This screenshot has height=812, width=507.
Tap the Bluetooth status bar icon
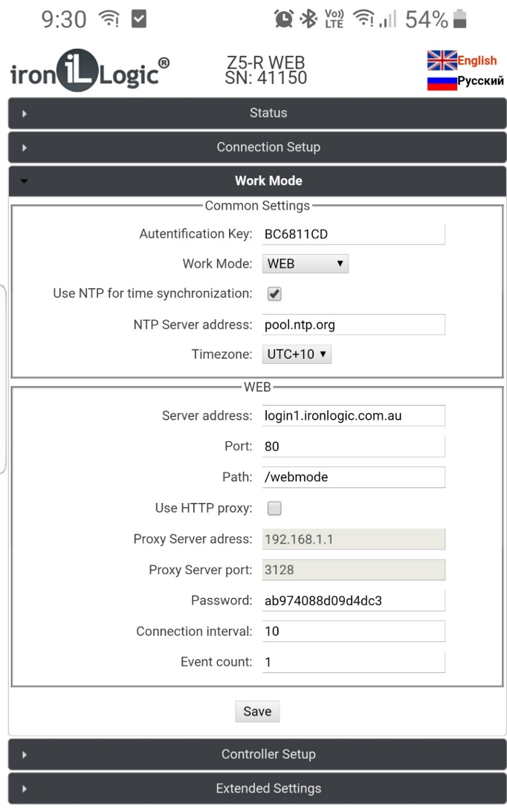click(x=308, y=20)
